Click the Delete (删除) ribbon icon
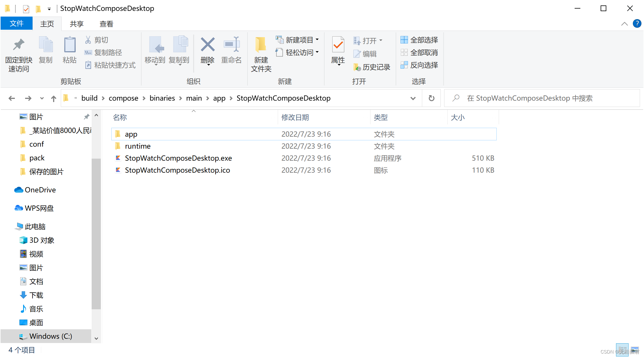 tap(208, 45)
